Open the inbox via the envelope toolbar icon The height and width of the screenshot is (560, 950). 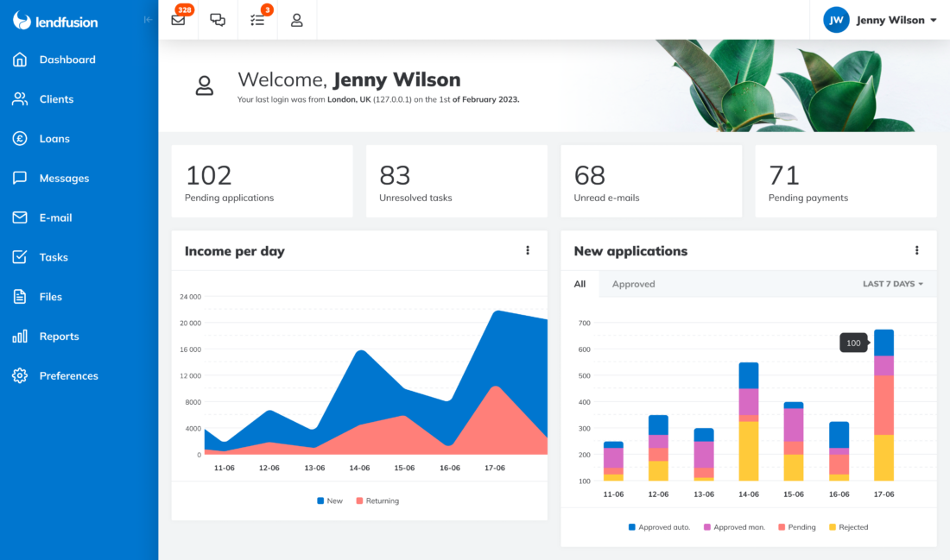[178, 20]
